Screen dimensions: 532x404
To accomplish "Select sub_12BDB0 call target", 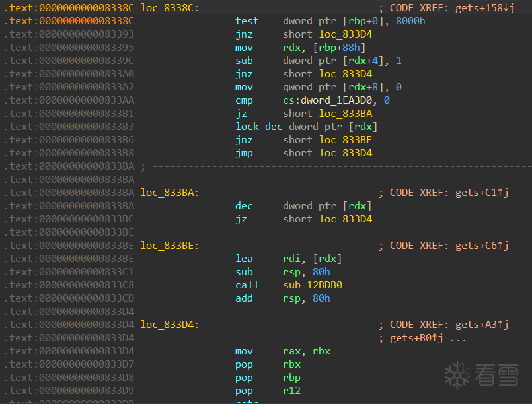I will point(313,285).
